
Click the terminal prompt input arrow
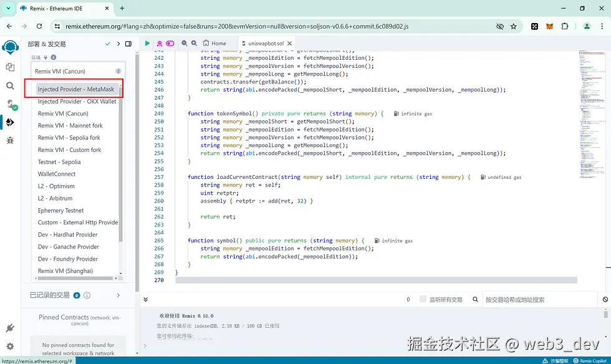point(145,346)
